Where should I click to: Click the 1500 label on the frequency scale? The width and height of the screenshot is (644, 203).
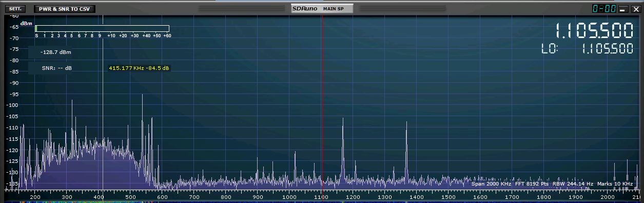tap(448, 197)
